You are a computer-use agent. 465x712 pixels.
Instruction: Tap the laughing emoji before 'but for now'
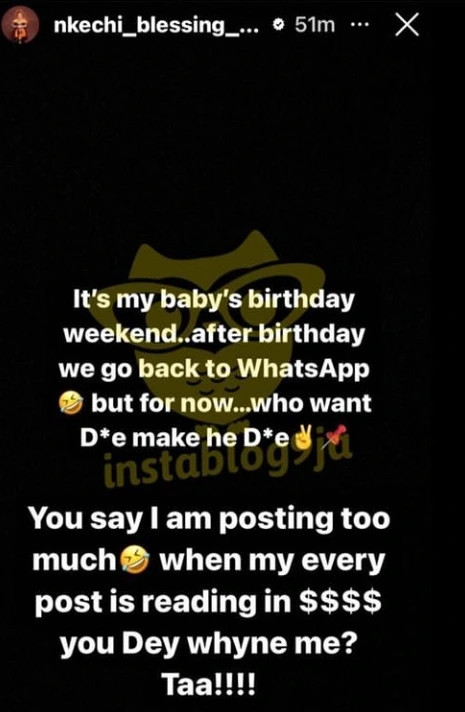tap(72, 403)
